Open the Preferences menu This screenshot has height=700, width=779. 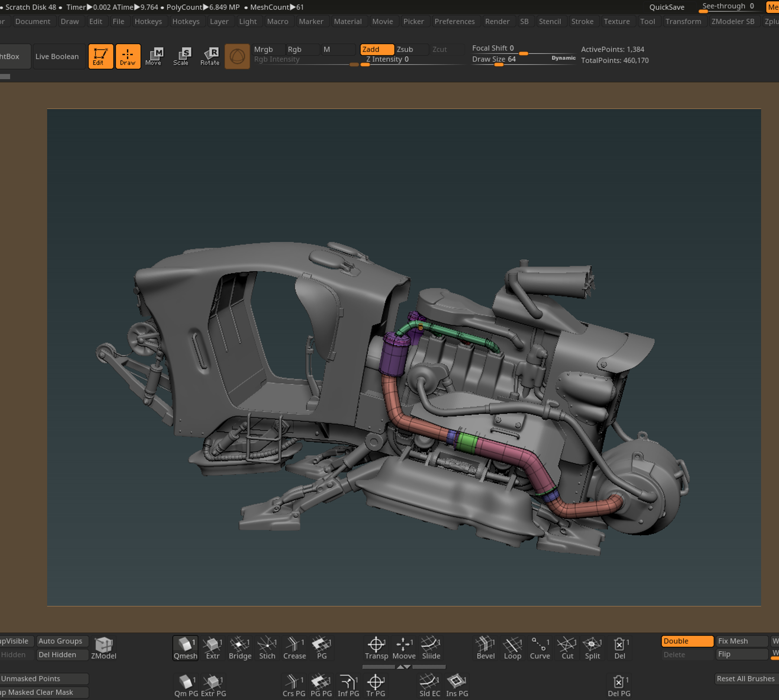(454, 21)
